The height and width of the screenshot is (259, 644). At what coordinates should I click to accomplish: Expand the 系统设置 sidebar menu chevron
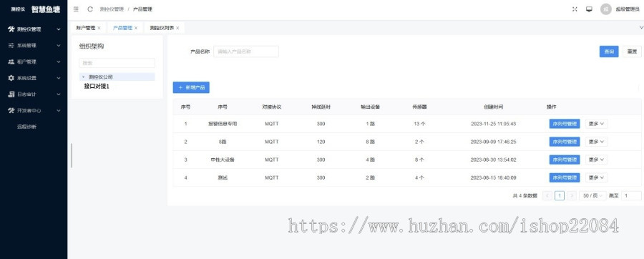[x=59, y=78]
